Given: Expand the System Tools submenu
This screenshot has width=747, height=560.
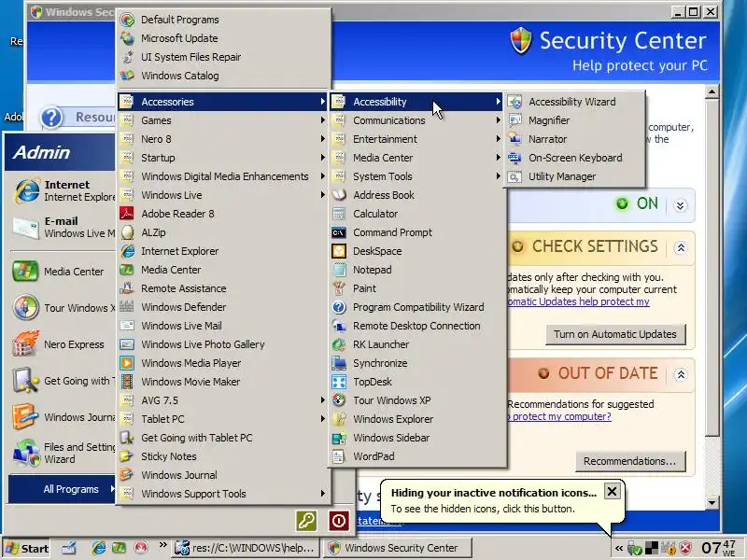Looking at the screenshot, I should (416, 176).
